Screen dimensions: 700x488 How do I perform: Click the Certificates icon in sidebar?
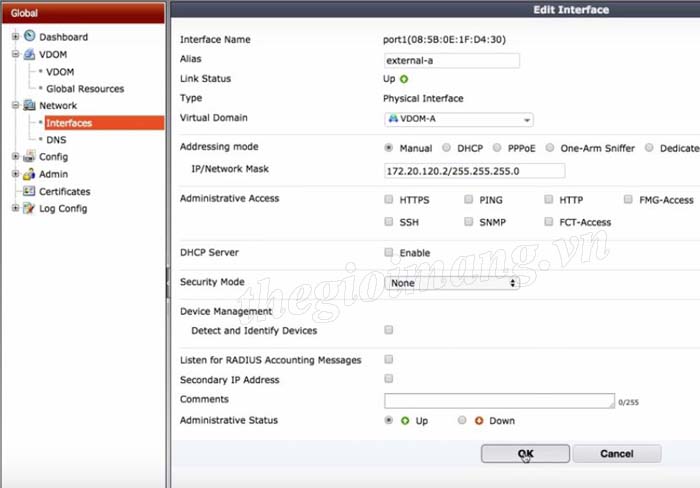click(x=30, y=191)
